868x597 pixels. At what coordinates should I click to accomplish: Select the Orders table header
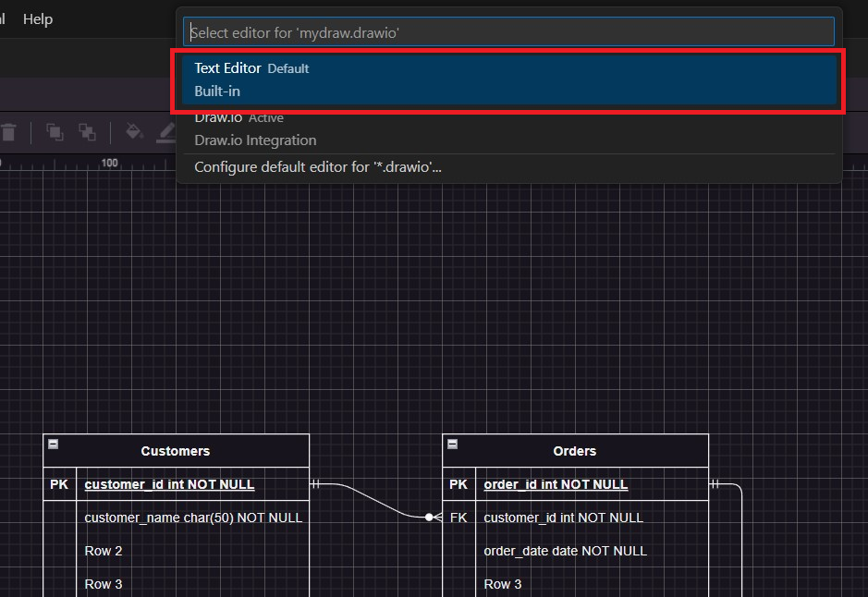click(x=574, y=451)
